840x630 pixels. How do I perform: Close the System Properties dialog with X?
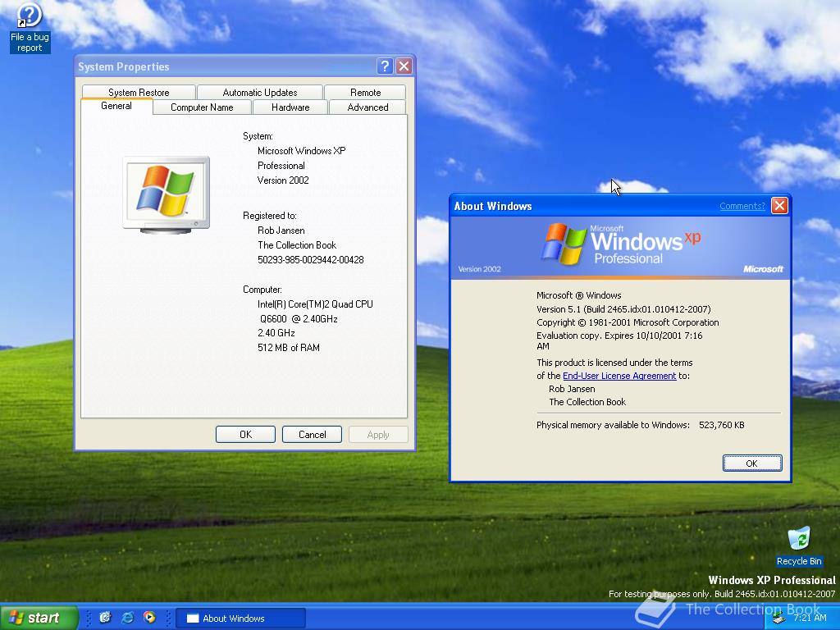pyautogui.click(x=404, y=66)
